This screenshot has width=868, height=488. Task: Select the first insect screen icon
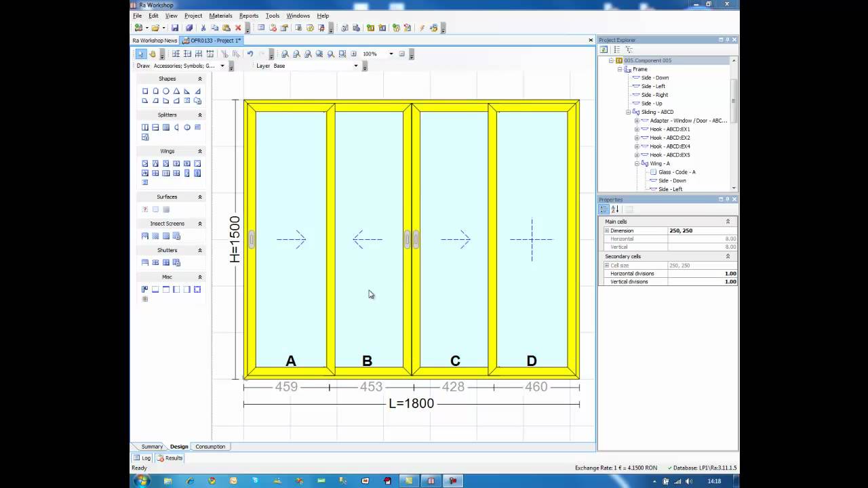point(145,236)
